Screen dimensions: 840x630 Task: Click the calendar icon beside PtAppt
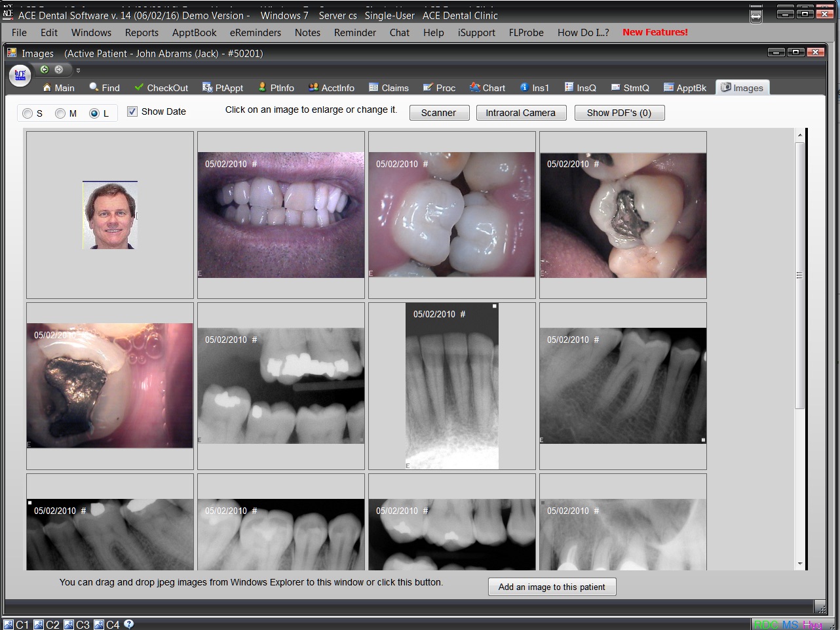pyautogui.click(x=208, y=87)
